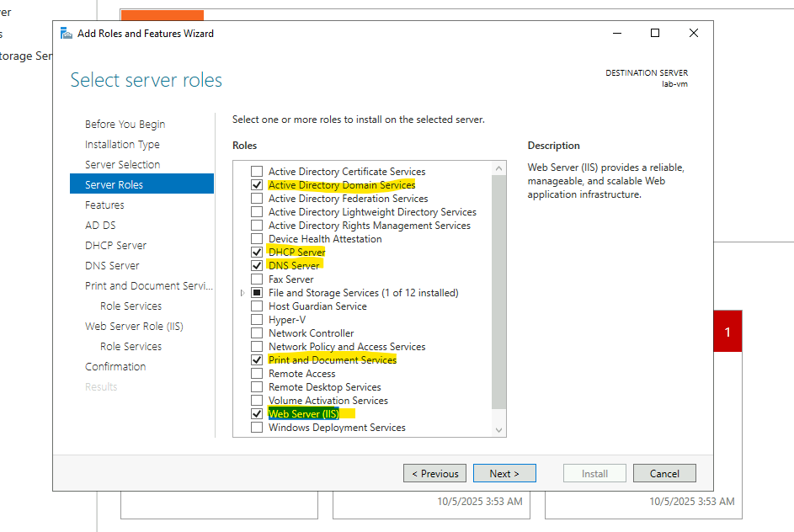794x532 pixels.
Task: Click the Cancel button
Action: click(x=664, y=473)
